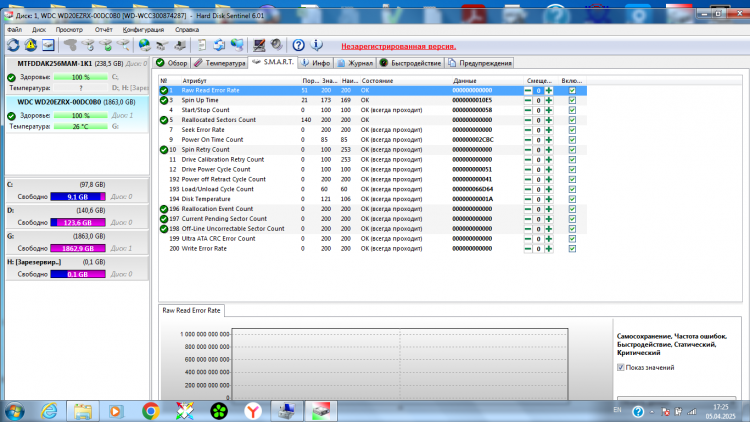Image resolution: width=750 pixels, height=422 pixels.
Task: Increase offset for Disk Temperature with plus
Action: [549, 200]
